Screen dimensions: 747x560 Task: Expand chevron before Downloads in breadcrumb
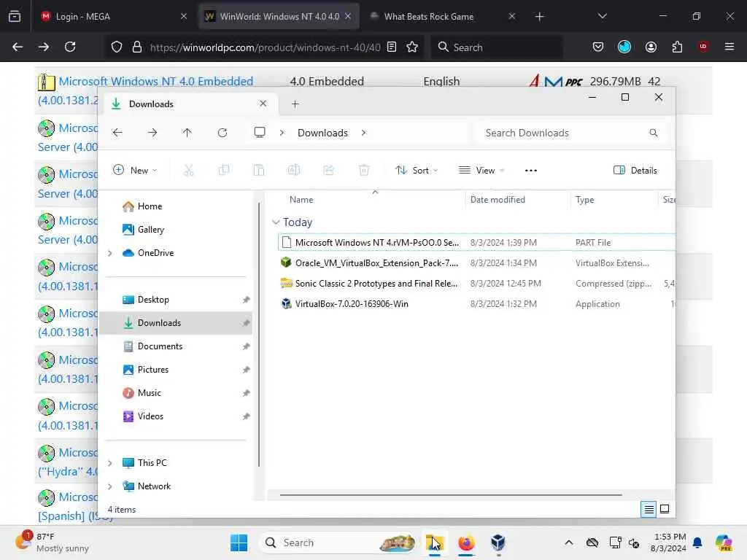pos(282,133)
